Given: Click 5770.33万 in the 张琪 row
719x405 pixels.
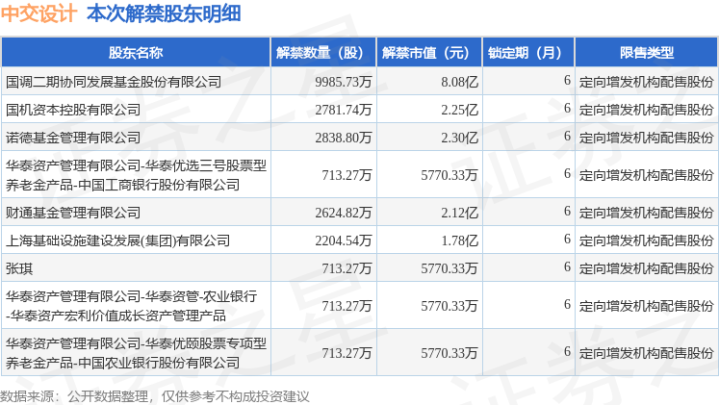Looking at the screenshot, I should point(449,268).
